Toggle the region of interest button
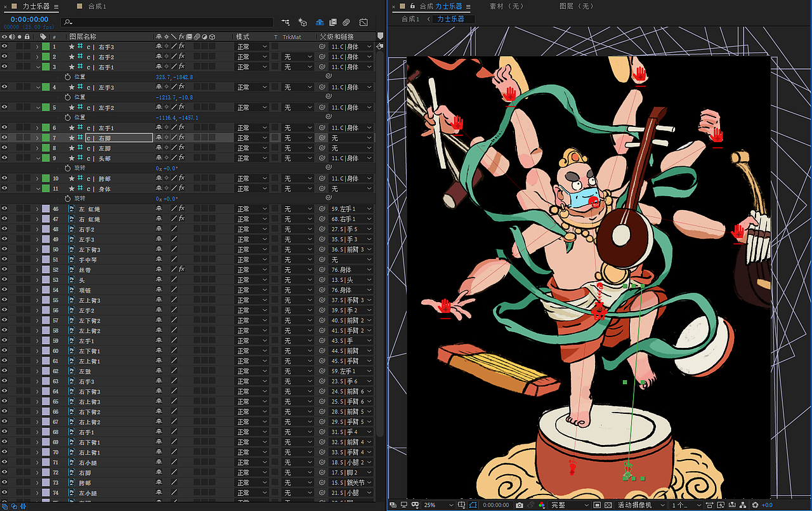The height and width of the screenshot is (511, 812). 596,505
